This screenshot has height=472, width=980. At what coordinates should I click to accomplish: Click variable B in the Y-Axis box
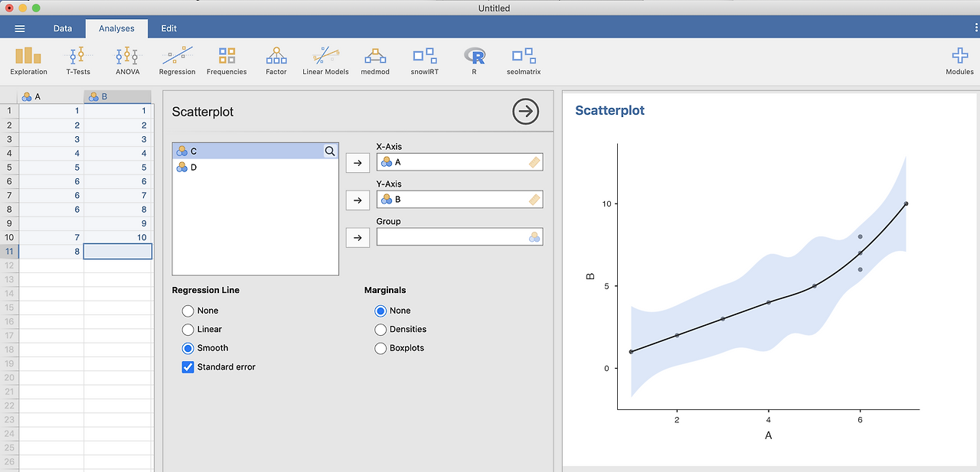coord(459,200)
